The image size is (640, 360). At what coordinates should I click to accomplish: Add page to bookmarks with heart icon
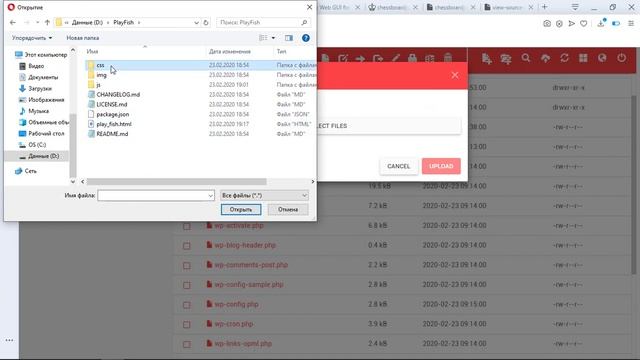[x=584, y=24]
